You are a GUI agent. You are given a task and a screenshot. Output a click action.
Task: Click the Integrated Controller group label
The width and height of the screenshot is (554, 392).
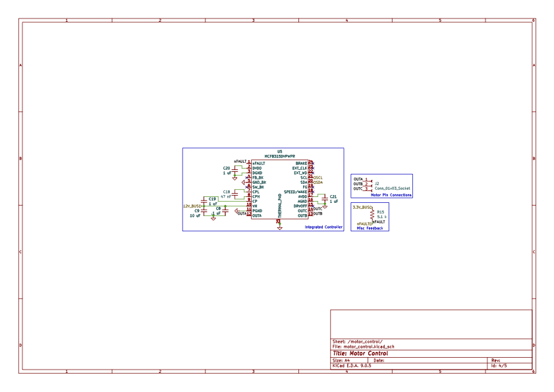pyautogui.click(x=323, y=226)
